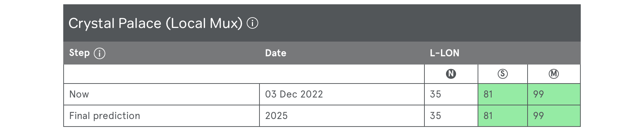
Task: Open the Step column info icon
Action: coord(99,53)
